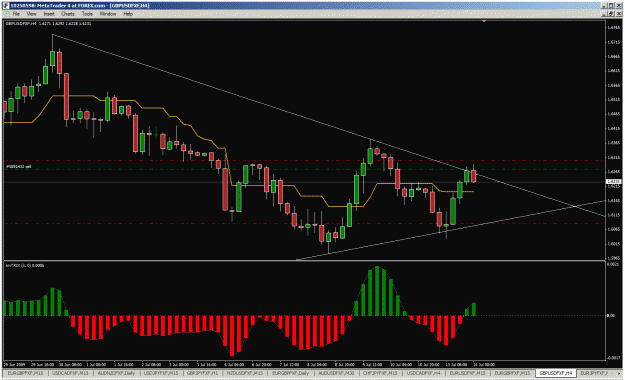Open the Tools menu
Viewport: 625px width, 380px height.
point(87,14)
